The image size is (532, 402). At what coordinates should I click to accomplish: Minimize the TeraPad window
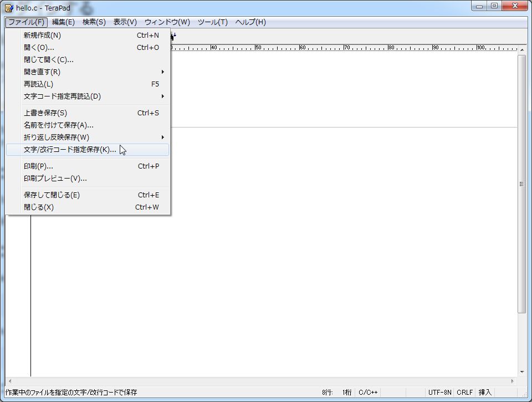point(479,6)
